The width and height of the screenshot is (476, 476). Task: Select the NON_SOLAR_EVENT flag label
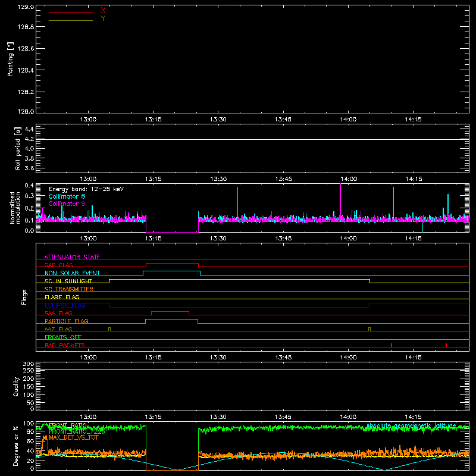[x=72, y=273]
